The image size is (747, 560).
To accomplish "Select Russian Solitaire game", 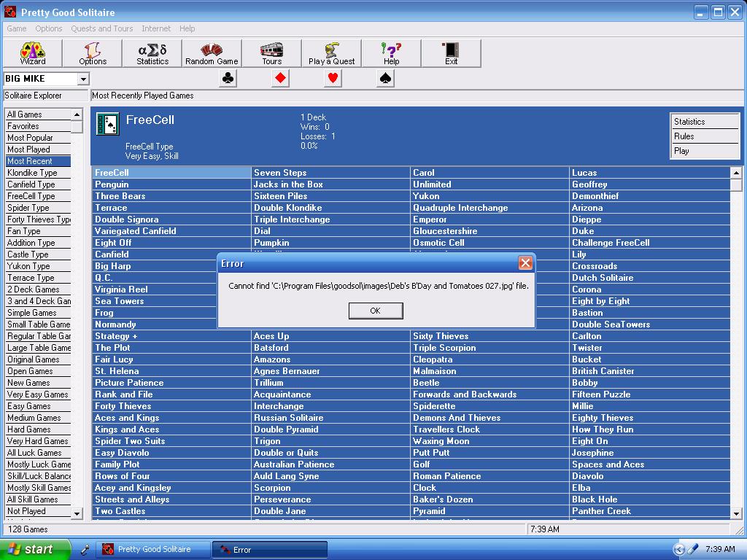I will tap(330, 418).
